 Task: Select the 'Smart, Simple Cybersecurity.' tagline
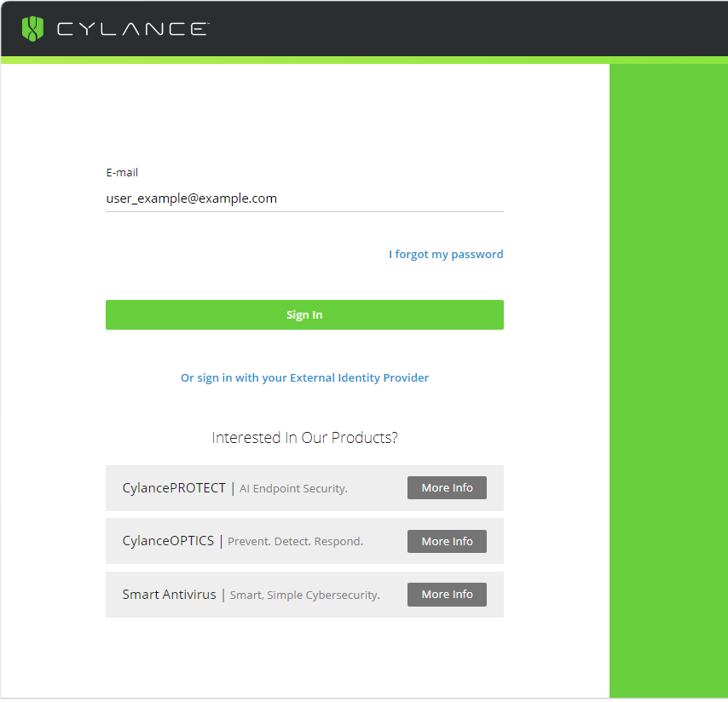pyautogui.click(x=305, y=595)
